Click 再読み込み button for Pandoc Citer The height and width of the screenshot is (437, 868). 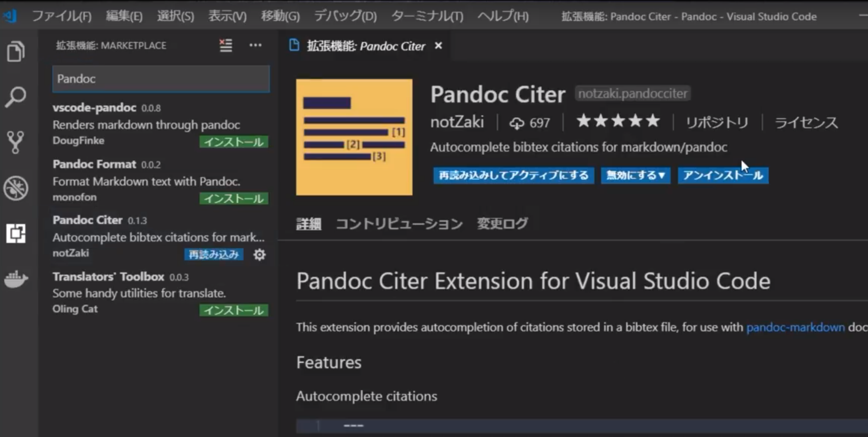tap(214, 254)
